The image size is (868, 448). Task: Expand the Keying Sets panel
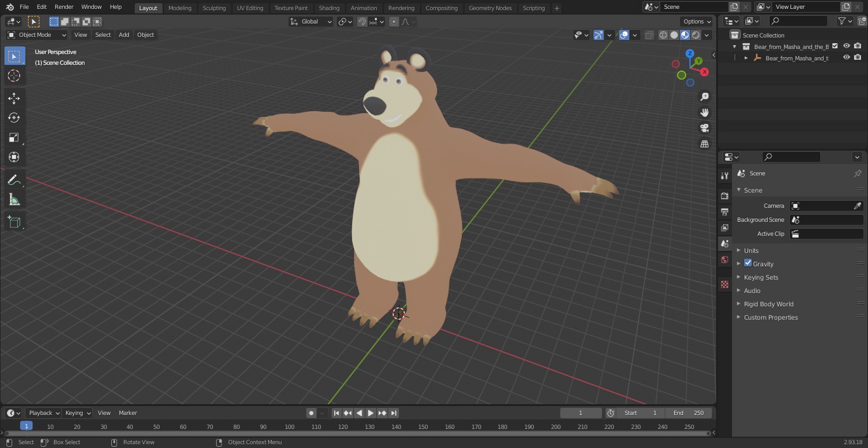pyautogui.click(x=761, y=277)
